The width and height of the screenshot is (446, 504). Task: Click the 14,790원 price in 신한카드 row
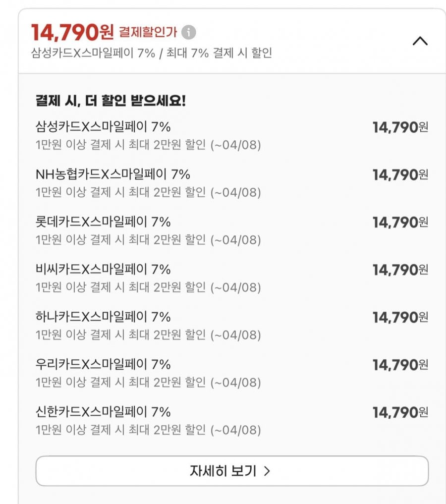[x=400, y=412]
